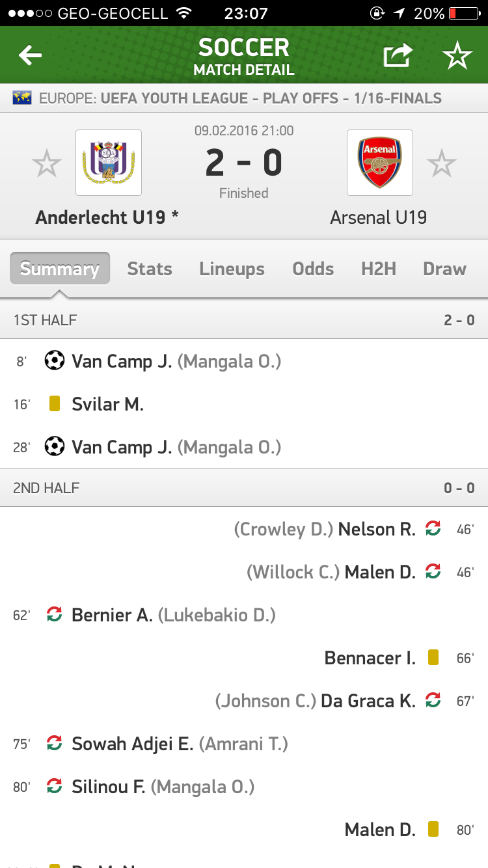This screenshot has width=488, height=868.
Task: Select the Summary tab
Action: (60, 269)
